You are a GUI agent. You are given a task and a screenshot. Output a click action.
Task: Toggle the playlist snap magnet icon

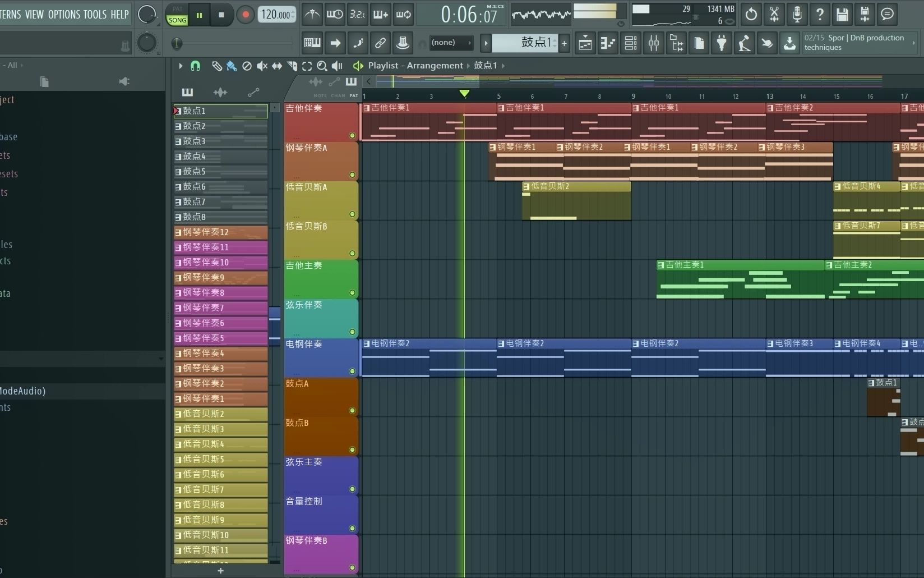(x=195, y=66)
